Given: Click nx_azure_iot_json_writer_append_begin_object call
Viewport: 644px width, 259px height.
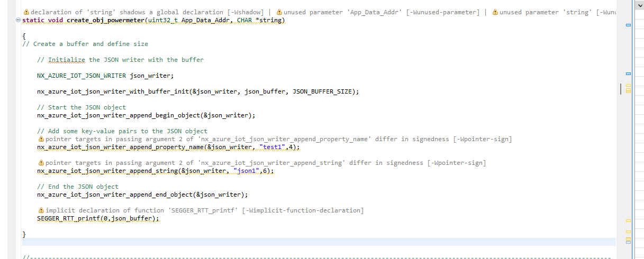Looking at the screenshot, I should coord(146,115).
